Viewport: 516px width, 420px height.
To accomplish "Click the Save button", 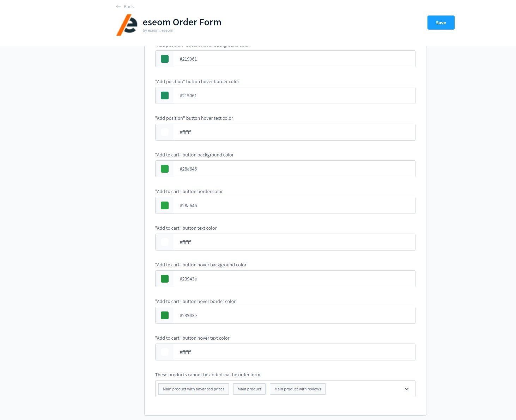I will 441,23.
